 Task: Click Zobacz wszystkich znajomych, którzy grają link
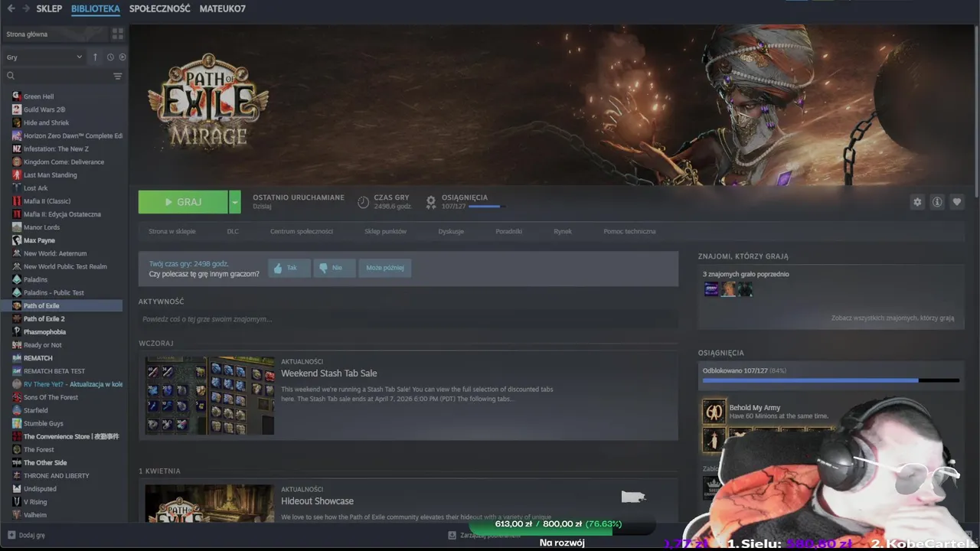(893, 318)
